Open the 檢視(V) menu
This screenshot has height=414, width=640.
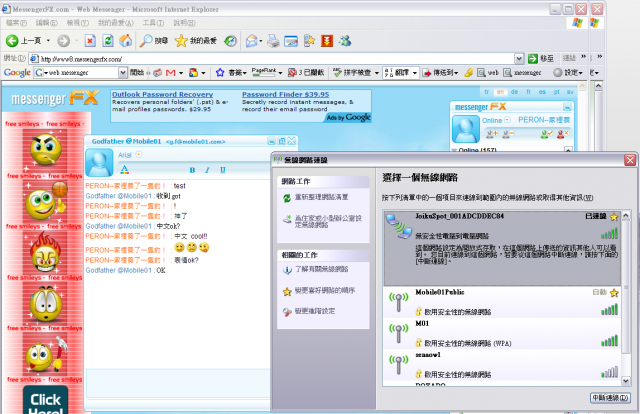[78, 22]
